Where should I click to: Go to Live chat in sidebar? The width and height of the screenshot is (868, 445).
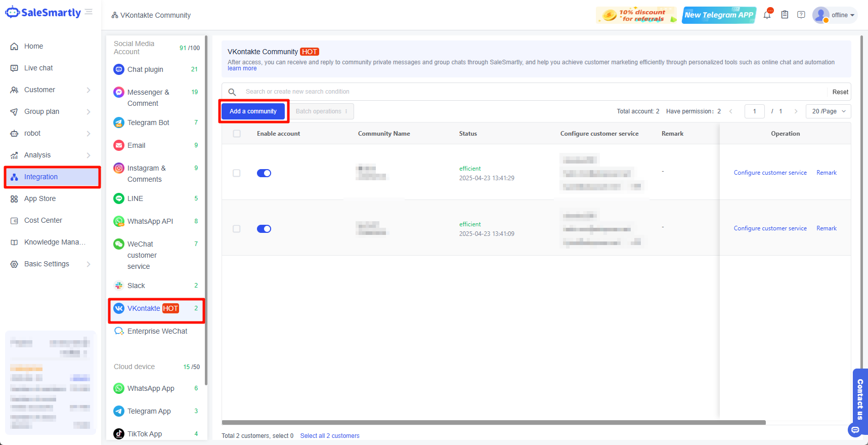pyautogui.click(x=38, y=68)
